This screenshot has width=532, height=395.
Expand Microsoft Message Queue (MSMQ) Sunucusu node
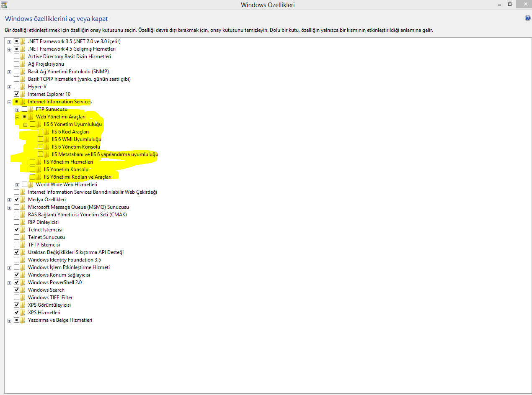pyautogui.click(x=9, y=208)
